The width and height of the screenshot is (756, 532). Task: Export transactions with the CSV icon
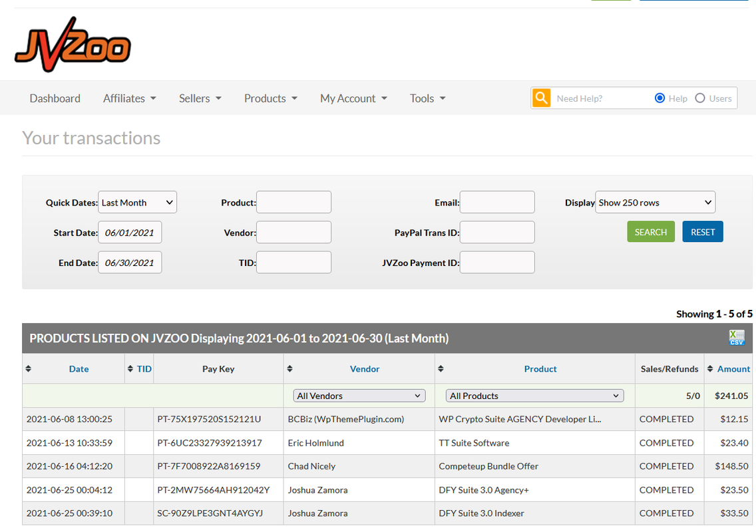click(x=736, y=338)
